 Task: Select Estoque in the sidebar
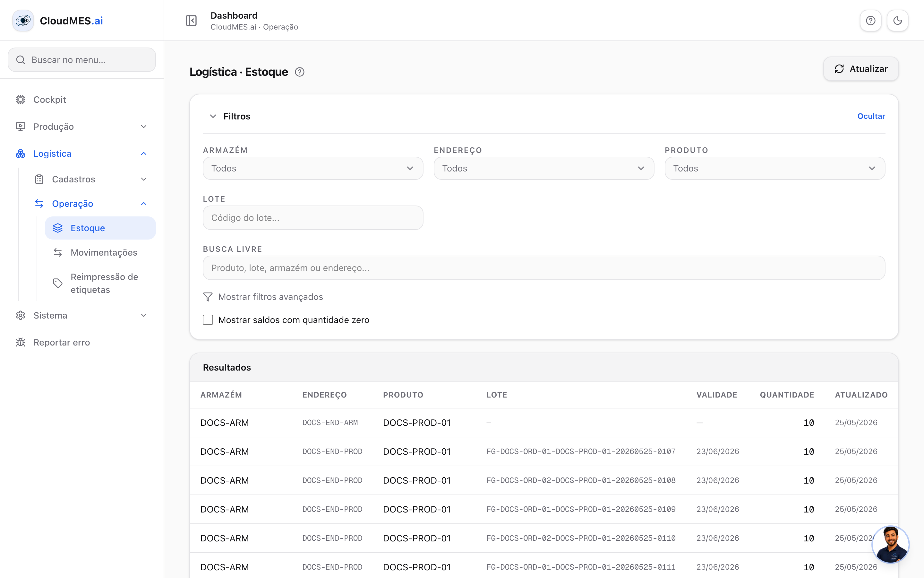click(100, 228)
